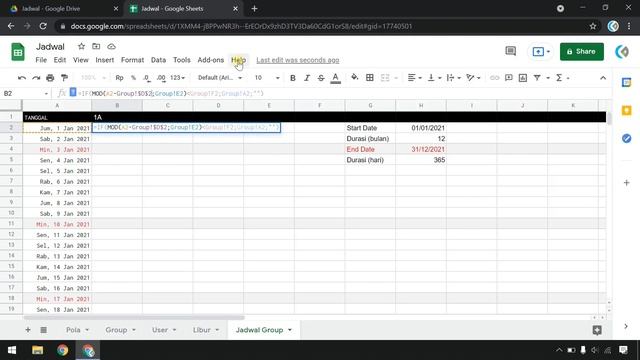
Task: Click the Name box showing B2
Action: pos(25,93)
